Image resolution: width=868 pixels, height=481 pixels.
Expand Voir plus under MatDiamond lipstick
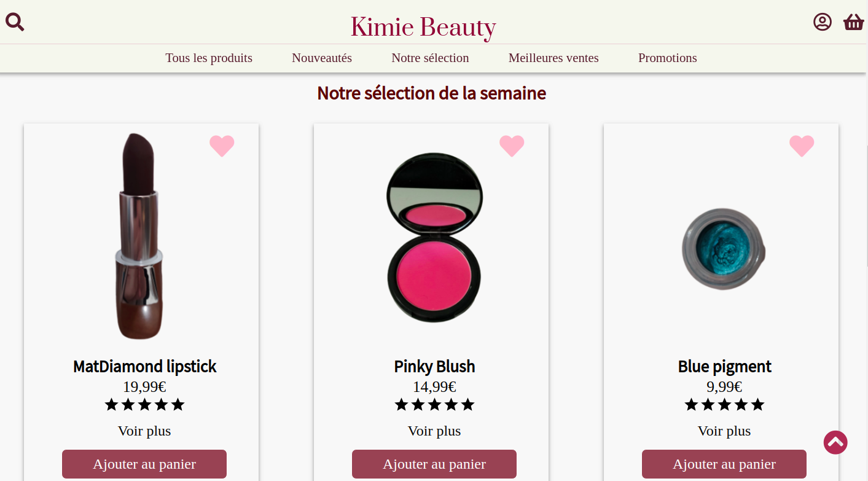[144, 431]
